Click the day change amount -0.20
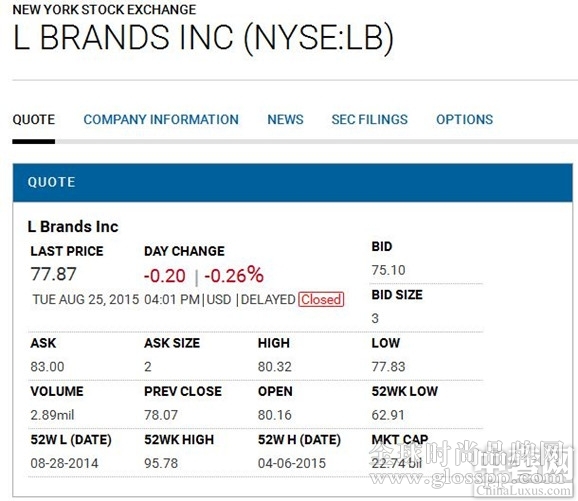Screen dimensions: 578x501 tap(165, 276)
